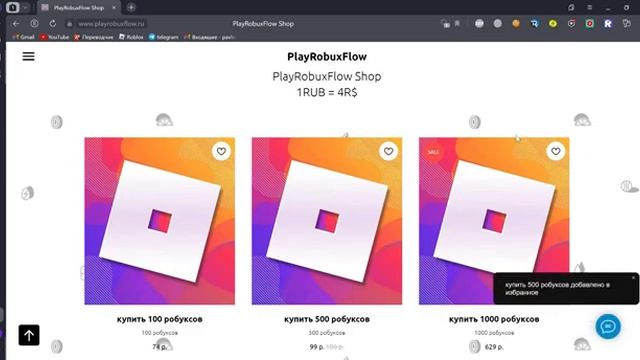Open the hamburger menu
Viewport: 640px width, 360px height.
[x=28, y=56]
